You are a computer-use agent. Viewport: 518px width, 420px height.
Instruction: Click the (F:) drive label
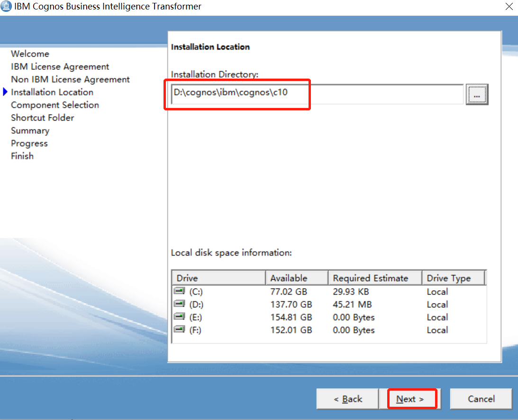195,330
